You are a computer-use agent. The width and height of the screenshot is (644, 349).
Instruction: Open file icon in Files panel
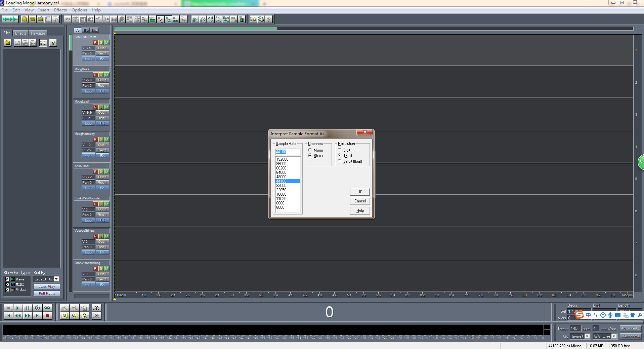pyautogui.click(x=7, y=43)
